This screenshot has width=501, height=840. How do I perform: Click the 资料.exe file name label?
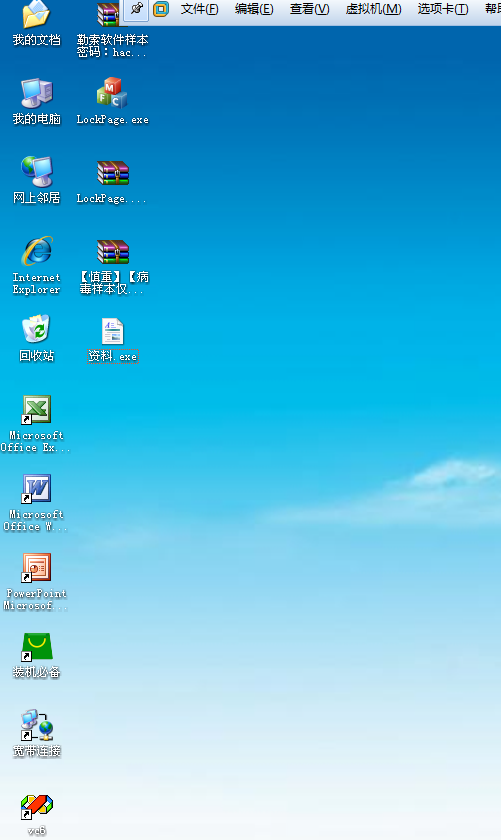coord(113,356)
